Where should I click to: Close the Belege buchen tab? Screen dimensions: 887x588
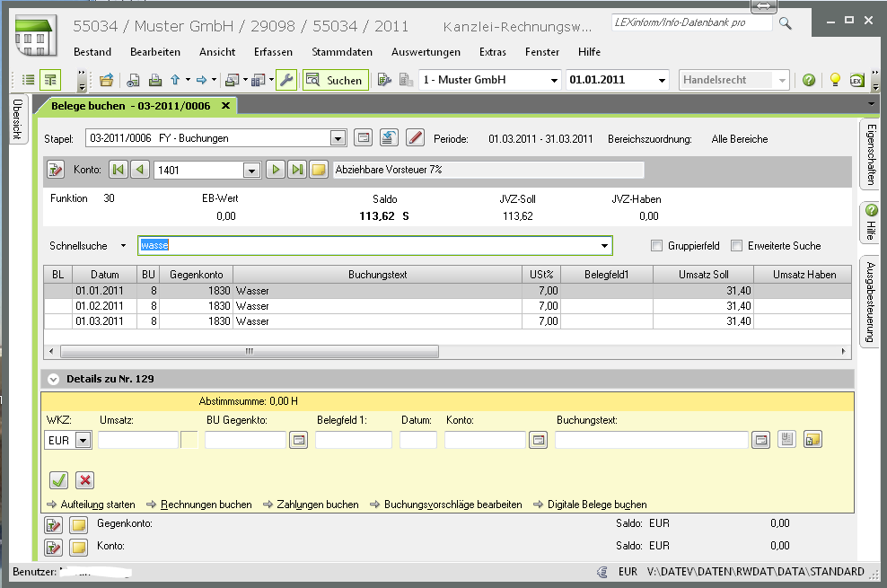[225, 106]
